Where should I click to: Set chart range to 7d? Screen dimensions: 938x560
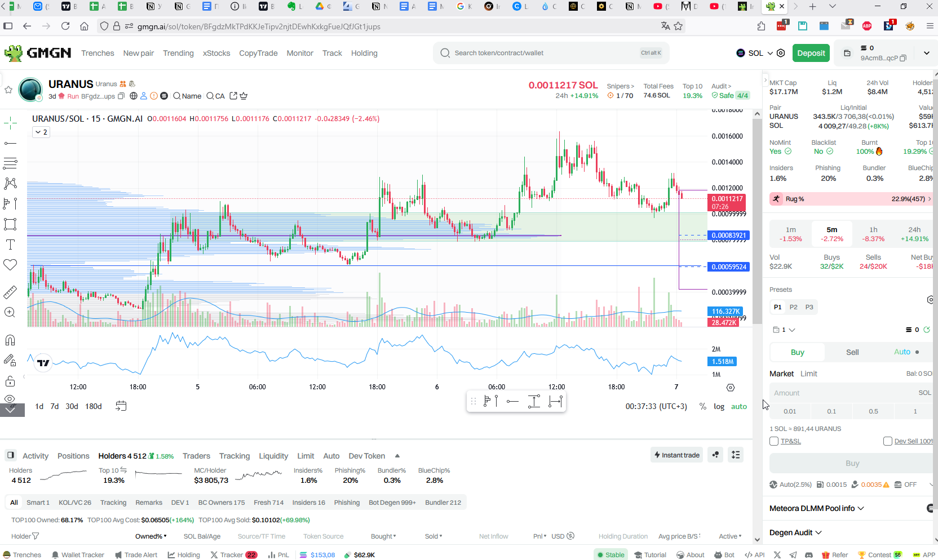(55, 406)
